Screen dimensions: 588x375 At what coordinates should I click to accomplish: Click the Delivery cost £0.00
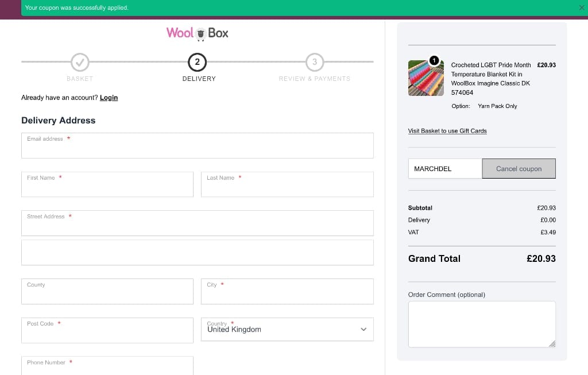(x=548, y=220)
